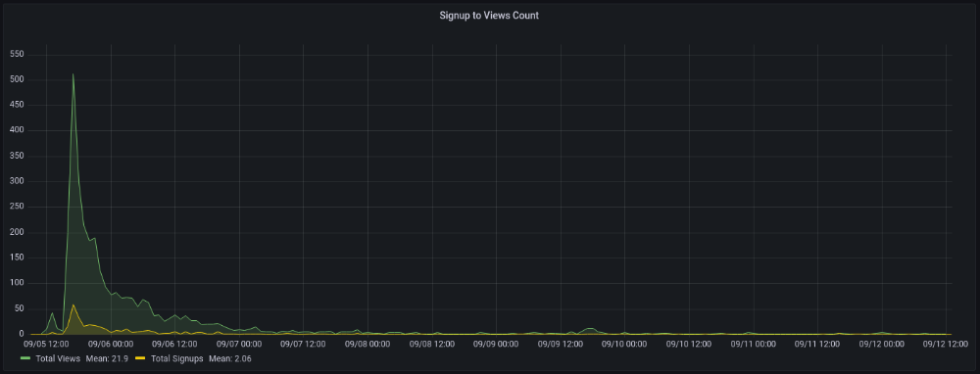Click the 09/10 00:00 x-axis label
The width and height of the screenshot is (980, 374).
click(x=625, y=344)
